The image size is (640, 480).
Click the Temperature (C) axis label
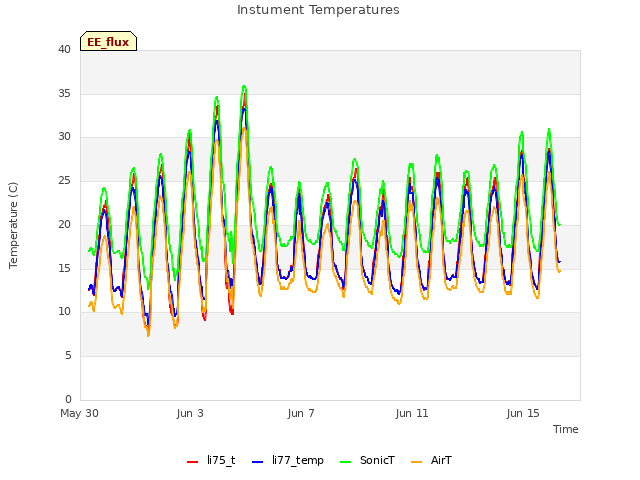click(13, 225)
